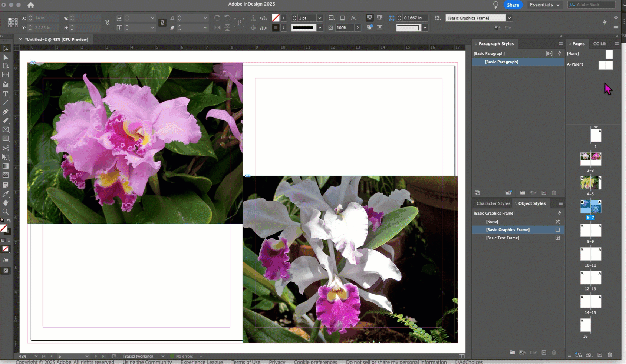The width and height of the screenshot is (626, 364).
Task: Choose the Zoom tool magnifier
Action: point(6,212)
